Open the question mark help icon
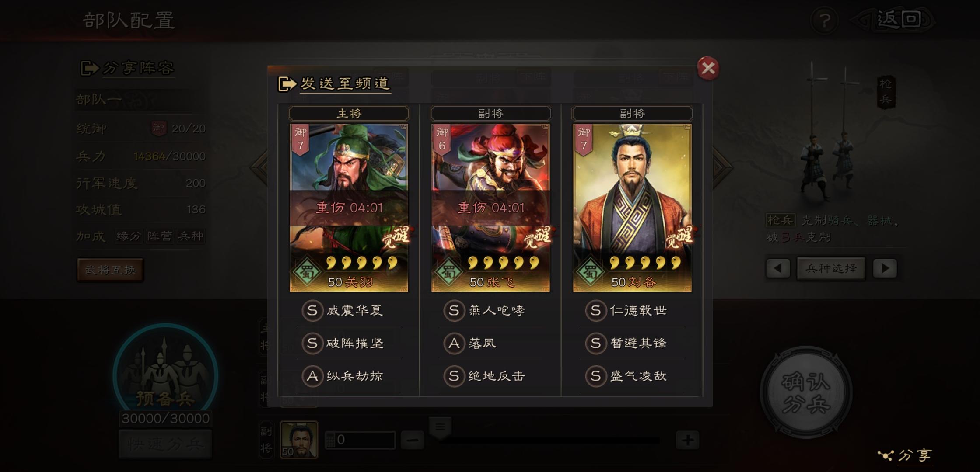 824,21
